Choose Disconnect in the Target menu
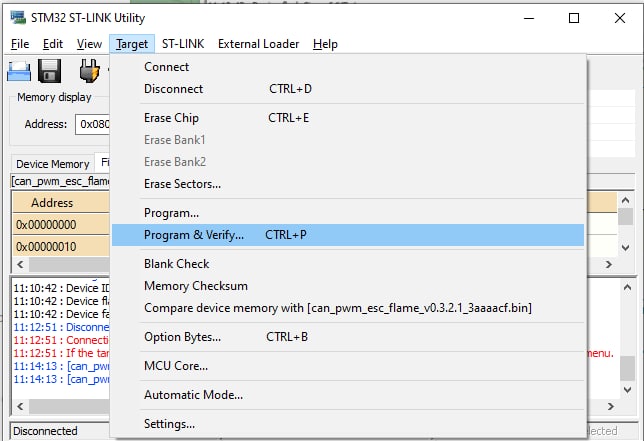644x441 pixels. [348, 89]
